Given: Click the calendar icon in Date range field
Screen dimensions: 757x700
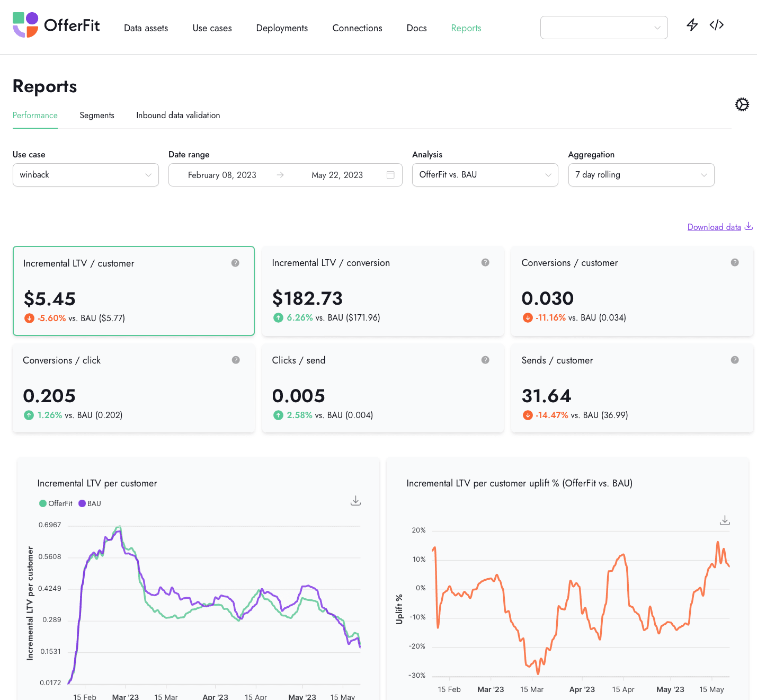Looking at the screenshot, I should tap(390, 175).
